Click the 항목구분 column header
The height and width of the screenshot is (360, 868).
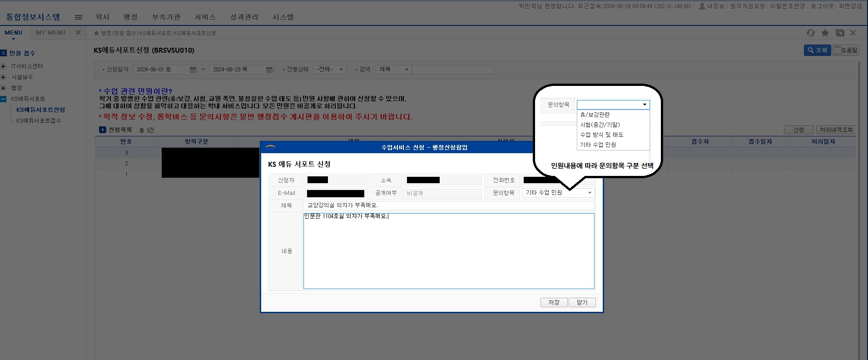196,142
